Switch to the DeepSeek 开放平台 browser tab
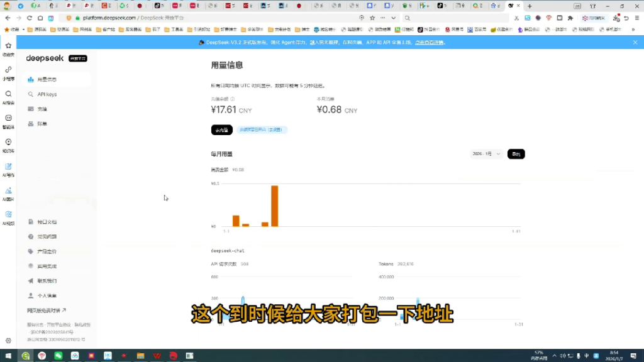This screenshot has width=644, height=362. [509, 5]
